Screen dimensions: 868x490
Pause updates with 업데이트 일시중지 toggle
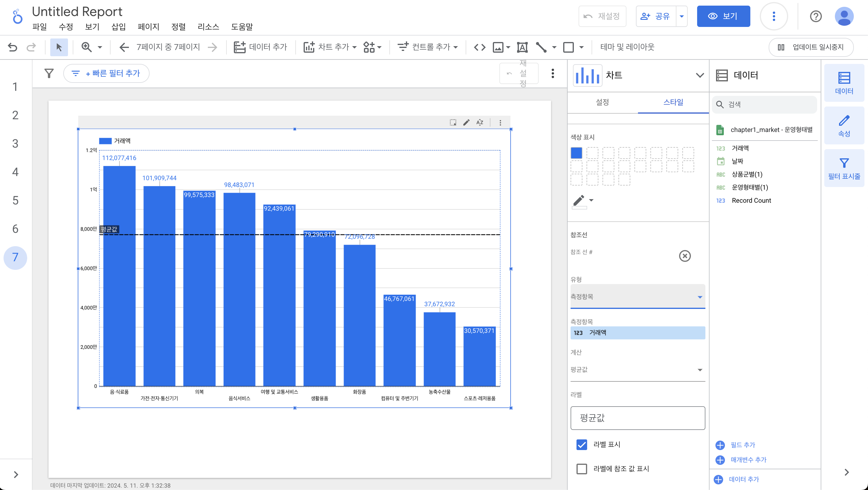811,47
